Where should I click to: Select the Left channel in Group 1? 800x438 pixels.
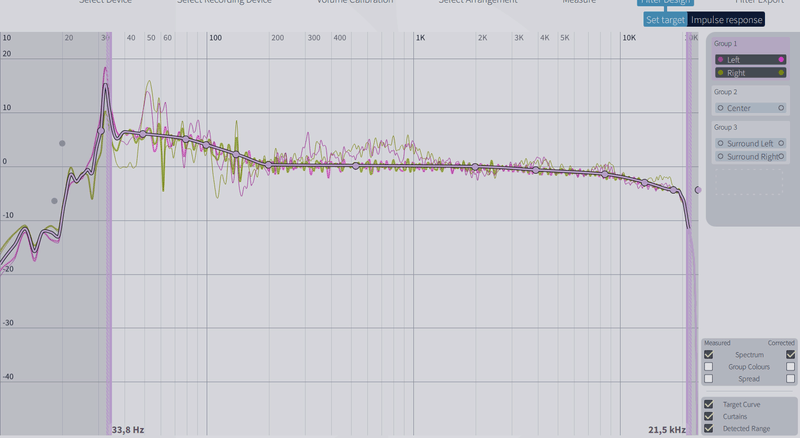750,60
